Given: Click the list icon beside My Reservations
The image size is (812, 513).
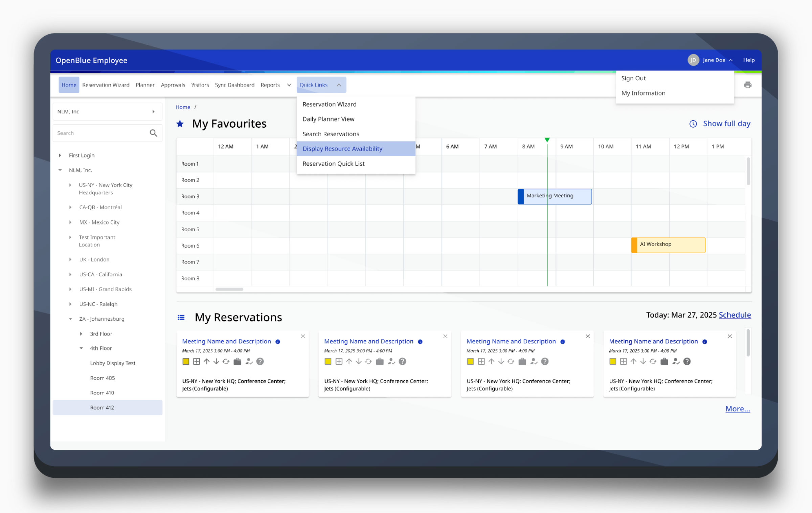Looking at the screenshot, I should [x=181, y=318].
